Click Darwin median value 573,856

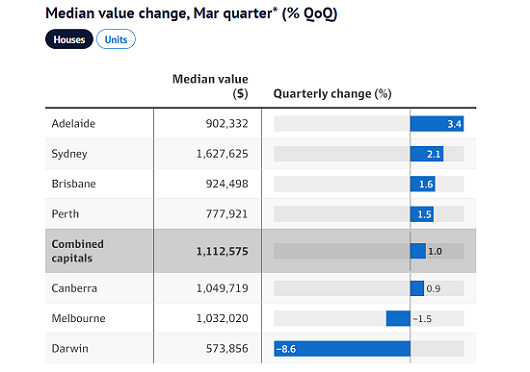point(227,348)
